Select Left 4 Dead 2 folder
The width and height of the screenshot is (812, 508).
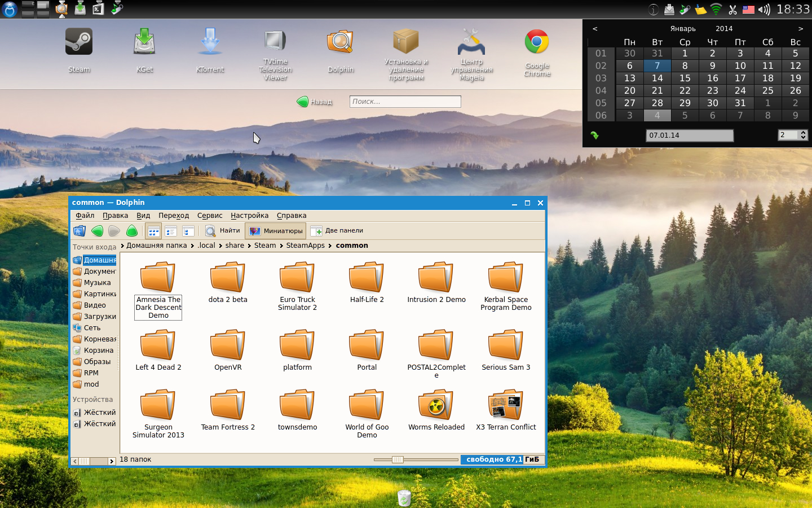point(158,350)
